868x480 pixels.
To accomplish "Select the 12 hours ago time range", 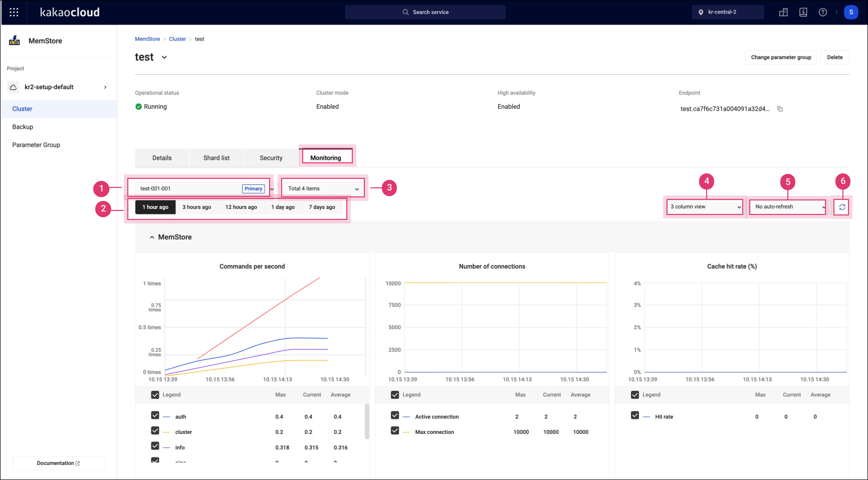I will (x=241, y=207).
